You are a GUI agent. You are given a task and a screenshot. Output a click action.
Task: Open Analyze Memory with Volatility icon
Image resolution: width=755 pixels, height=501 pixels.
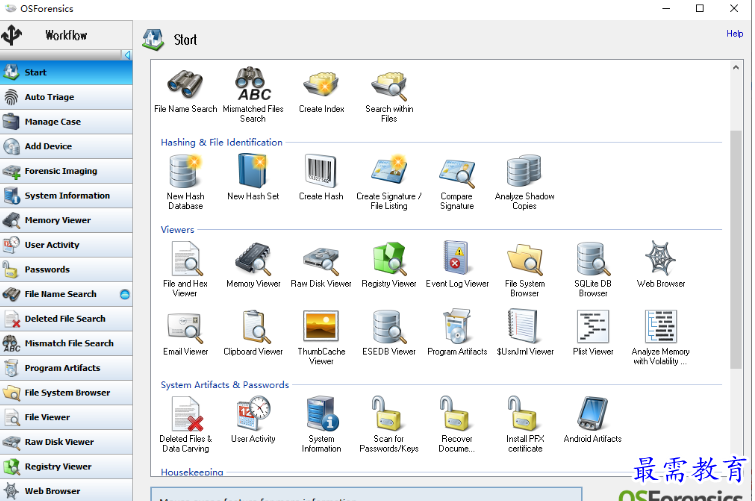tap(661, 327)
